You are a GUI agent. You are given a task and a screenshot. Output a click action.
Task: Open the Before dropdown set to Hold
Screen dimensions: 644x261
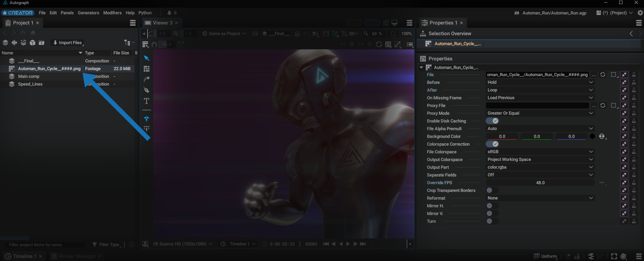click(540, 82)
